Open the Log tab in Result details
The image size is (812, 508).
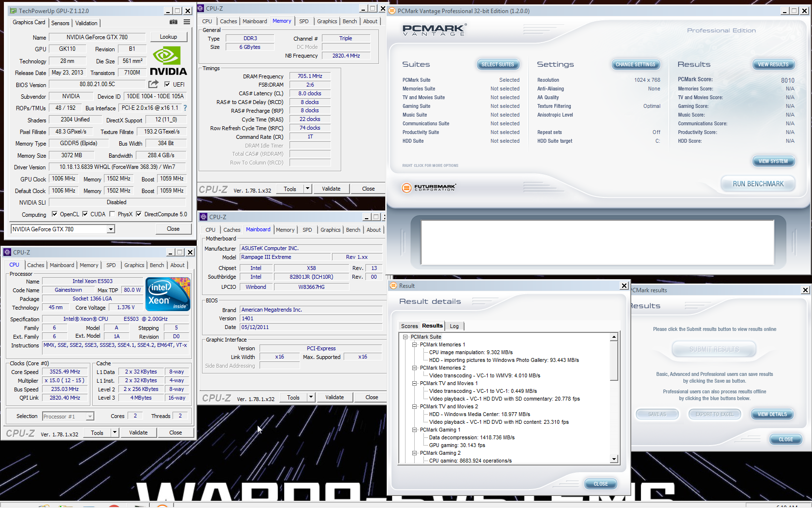pyautogui.click(x=454, y=326)
